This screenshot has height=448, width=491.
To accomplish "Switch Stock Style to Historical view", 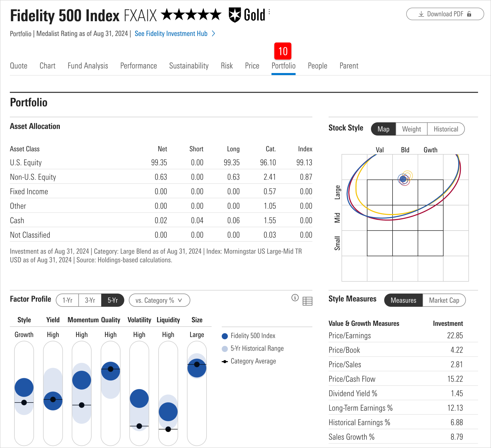I will point(446,129).
